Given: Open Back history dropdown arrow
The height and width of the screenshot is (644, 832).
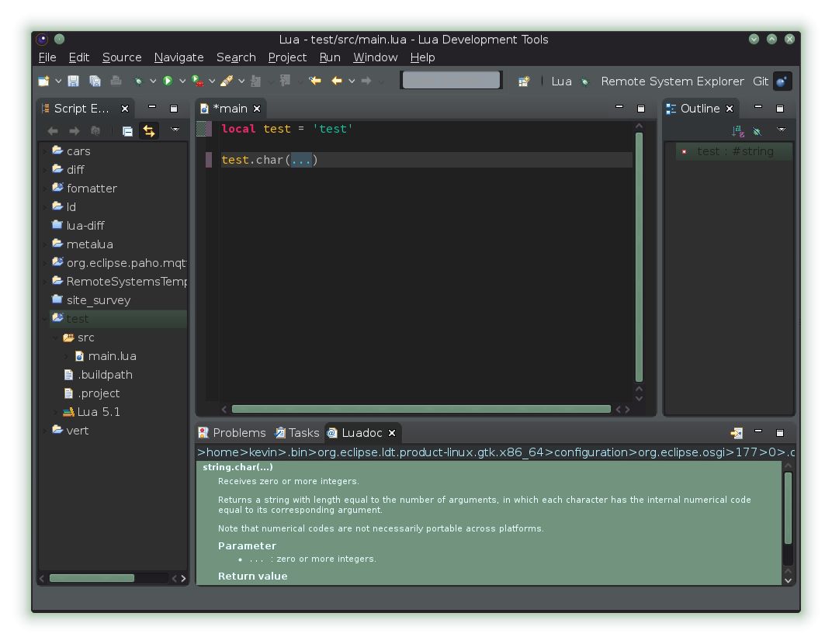Looking at the screenshot, I should pyautogui.click(x=352, y=81).
